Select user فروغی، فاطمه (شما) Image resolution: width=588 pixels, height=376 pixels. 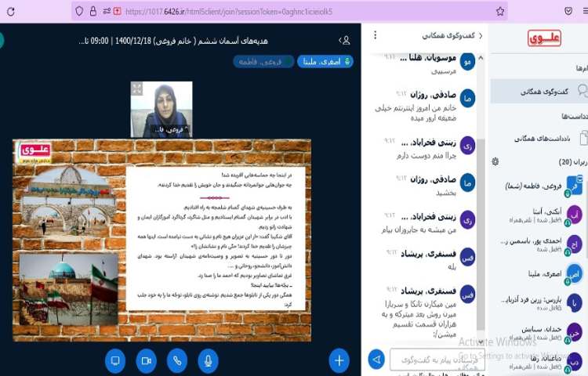(x=539, y=186)
